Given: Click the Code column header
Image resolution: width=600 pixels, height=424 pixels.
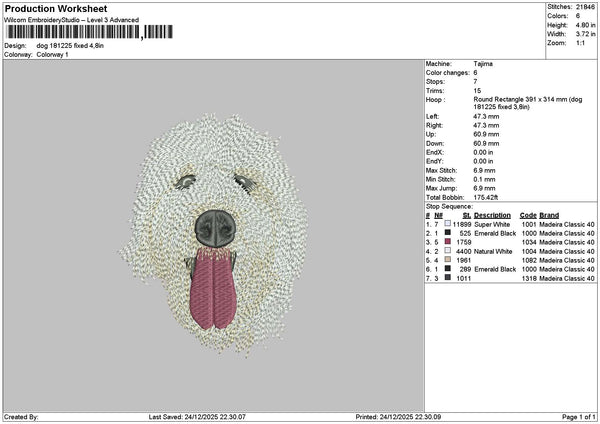Looking at the screenshot, I should click(528, 215).
